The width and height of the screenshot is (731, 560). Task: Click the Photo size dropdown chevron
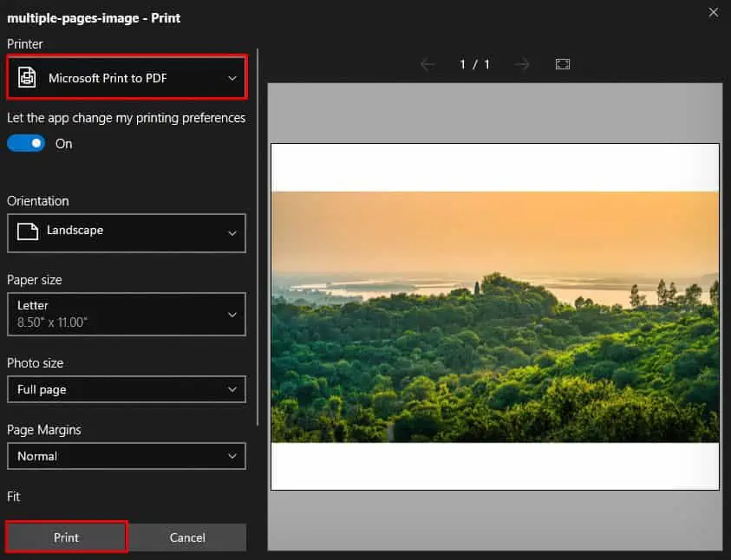[232, 389]
